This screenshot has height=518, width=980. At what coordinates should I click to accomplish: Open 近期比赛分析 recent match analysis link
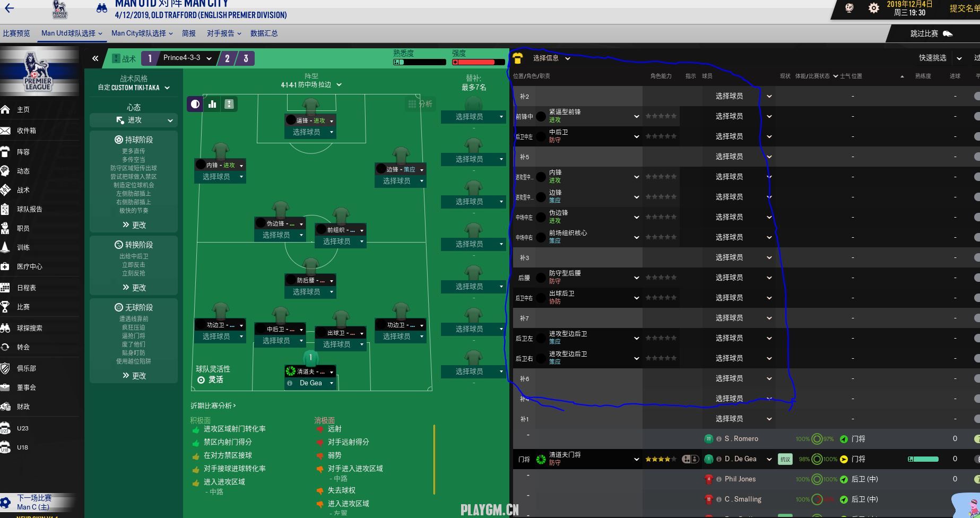[213, 406]
